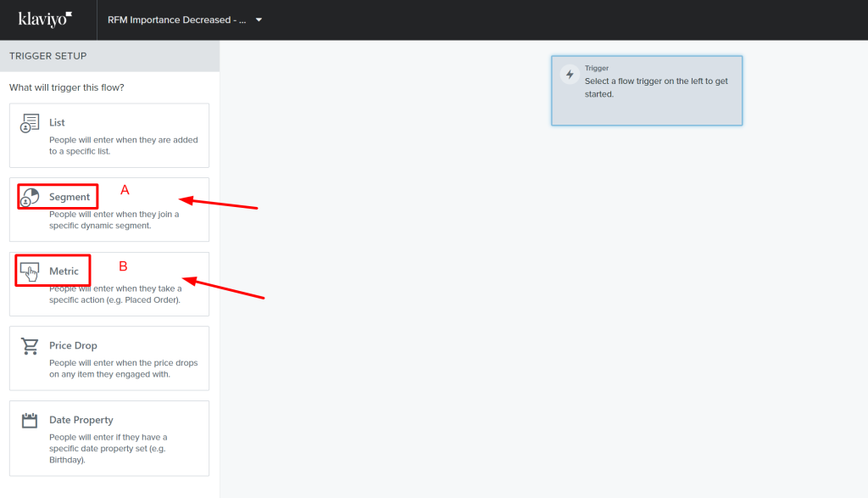Click the RFM Importance Decreased flow title
The width and height of the screenshot is (868, 498).
click(176, 20)
